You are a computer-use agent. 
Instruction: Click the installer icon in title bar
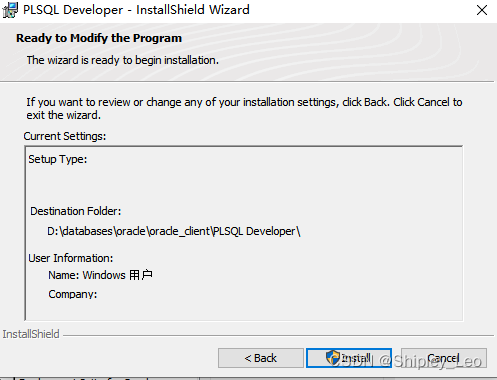tap(10, 10)
